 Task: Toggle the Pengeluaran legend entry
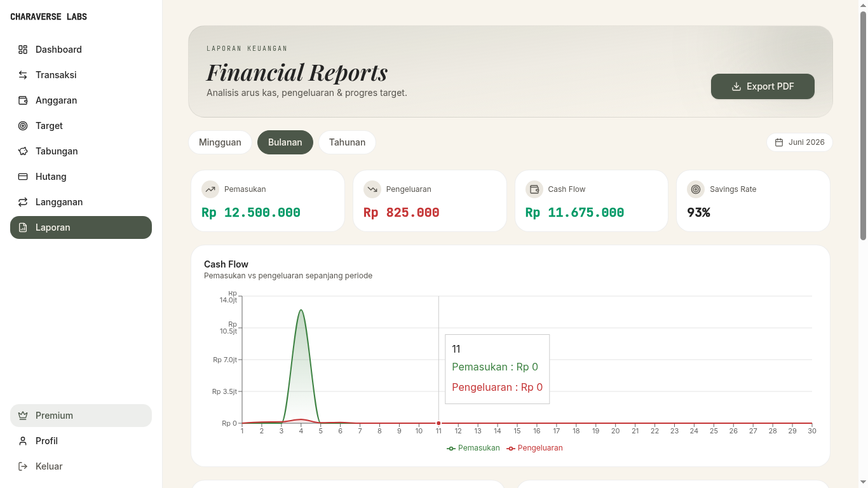coord(534,448)
